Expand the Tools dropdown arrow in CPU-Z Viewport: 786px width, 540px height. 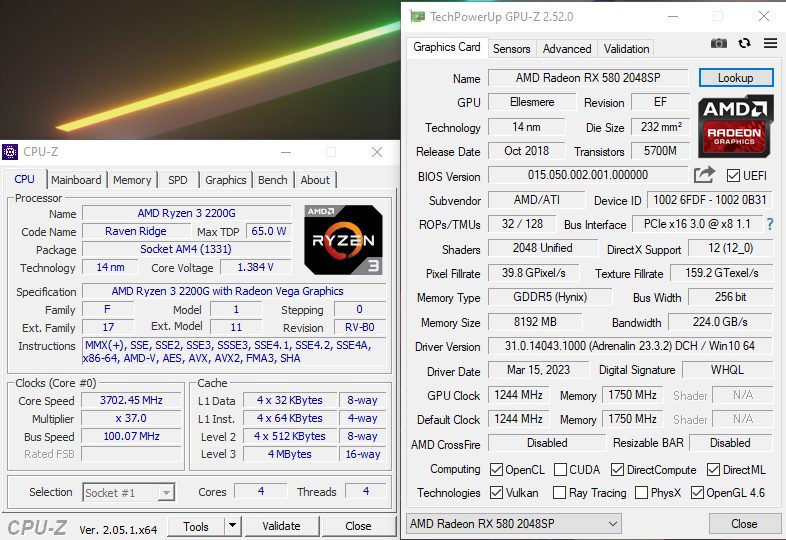pos(233,526)
